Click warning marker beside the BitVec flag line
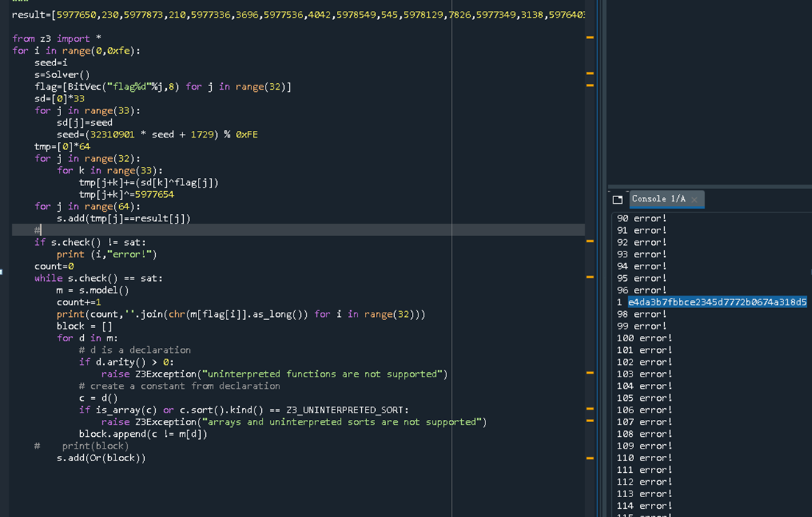The height and width of the screenshot is (517, 812). 590,85
